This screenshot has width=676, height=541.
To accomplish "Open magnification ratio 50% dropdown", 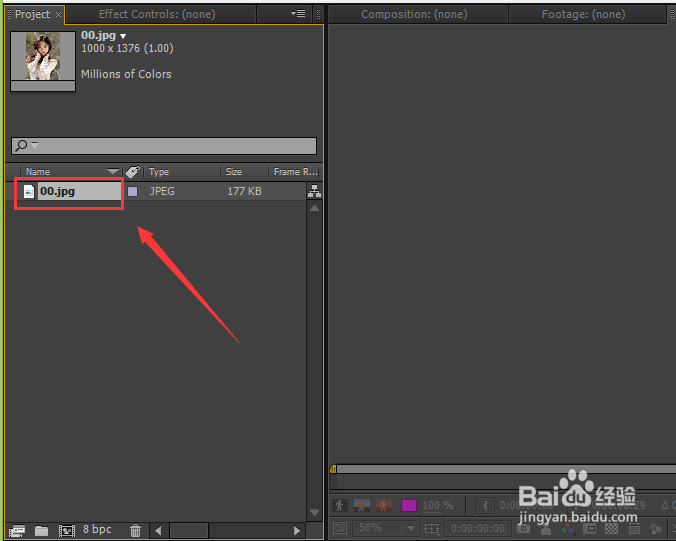I will [x=385, y=528].
